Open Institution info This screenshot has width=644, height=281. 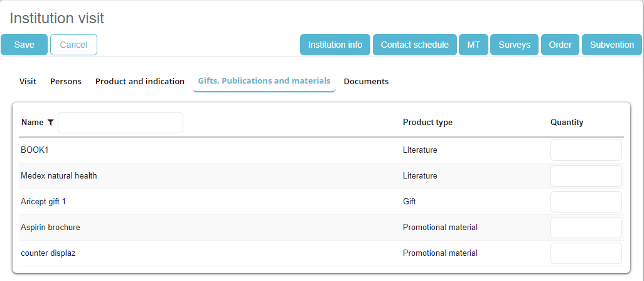pos(335,45)
